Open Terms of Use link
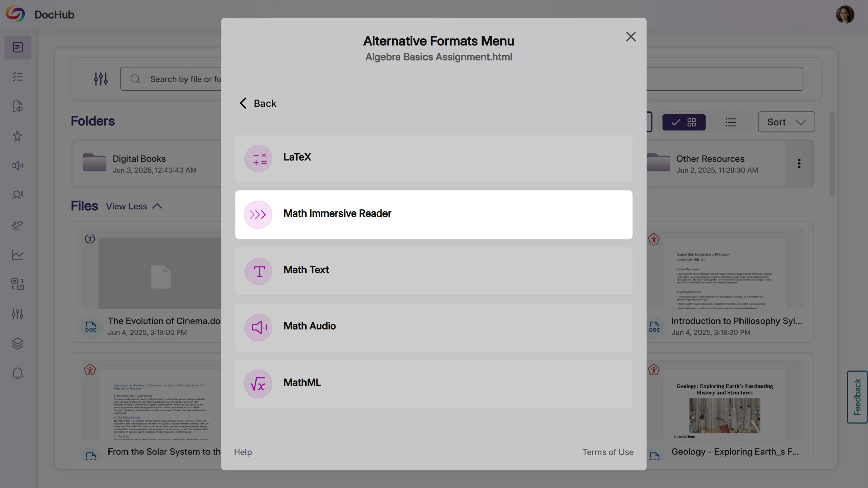 click(x=608, y=452)
